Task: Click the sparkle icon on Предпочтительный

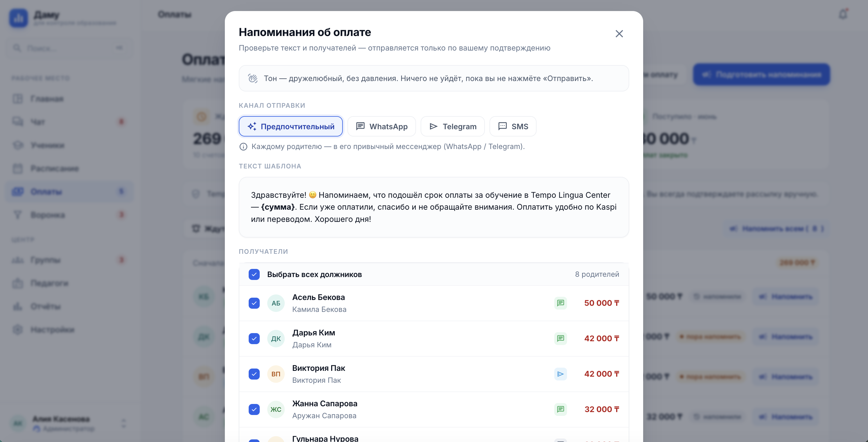Action: 252,126
